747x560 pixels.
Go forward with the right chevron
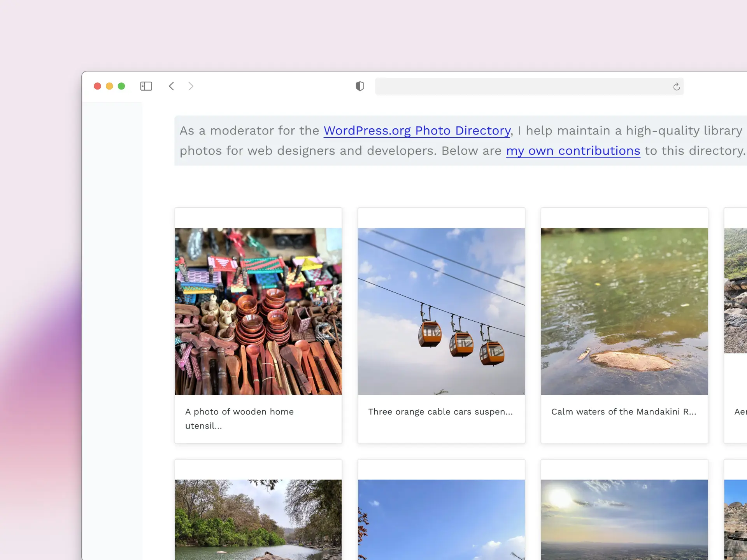tap(191, 86)
